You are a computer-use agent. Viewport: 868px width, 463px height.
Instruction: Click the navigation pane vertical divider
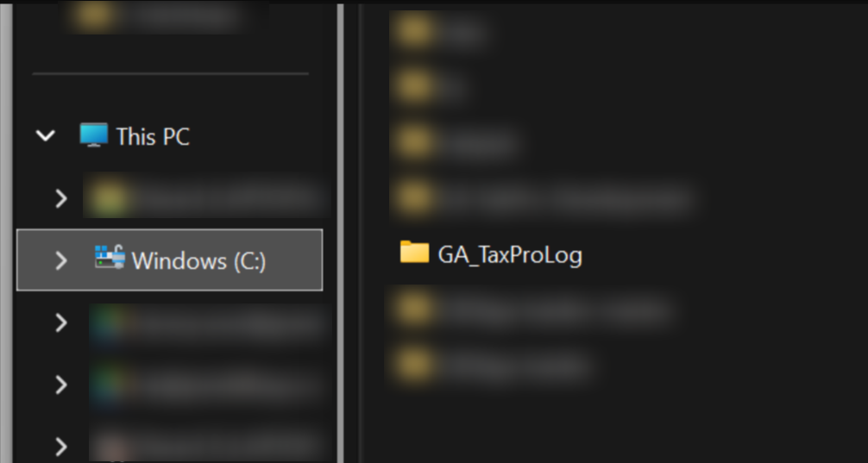pyautogui.click(x=341, y=231)
